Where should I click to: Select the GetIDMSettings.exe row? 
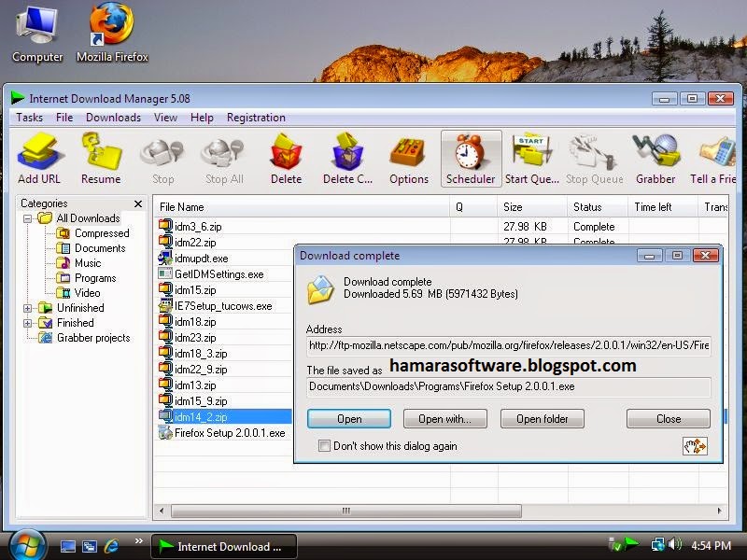224,274
